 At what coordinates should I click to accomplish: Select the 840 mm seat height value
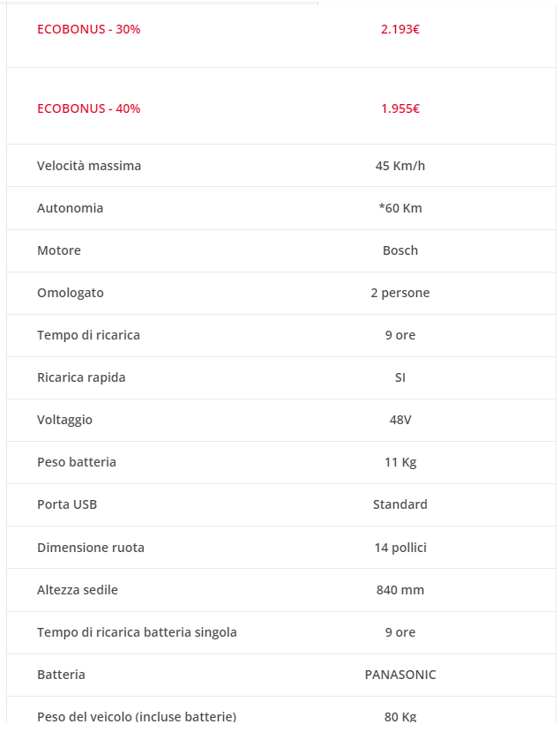(x=399, y=590)
